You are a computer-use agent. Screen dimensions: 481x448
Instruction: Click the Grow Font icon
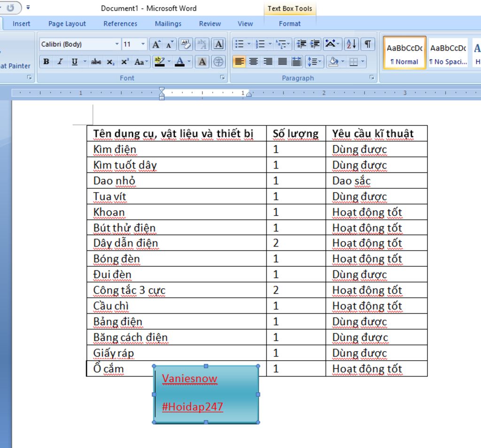(156, 44)
